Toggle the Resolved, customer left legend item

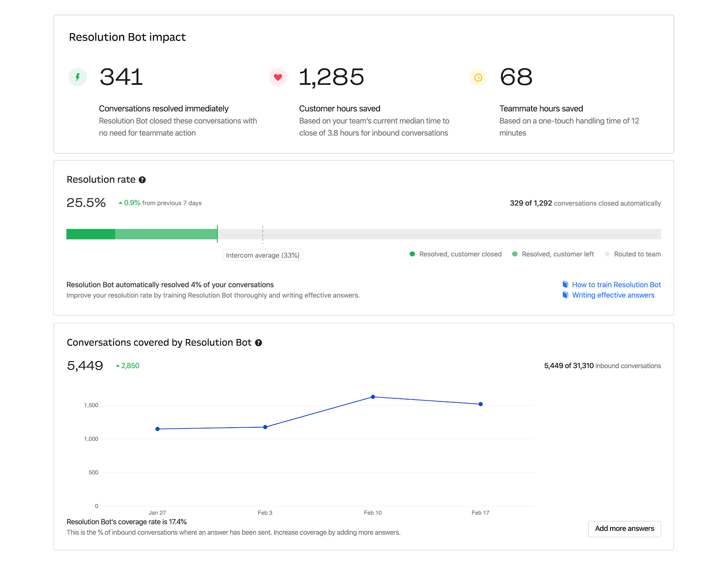point(553,254)
